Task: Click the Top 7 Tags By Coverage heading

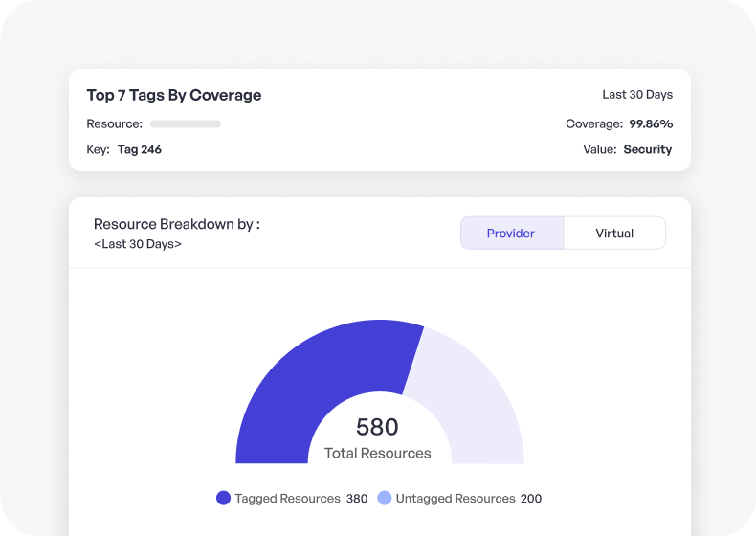Action: [x=173, y=95]
